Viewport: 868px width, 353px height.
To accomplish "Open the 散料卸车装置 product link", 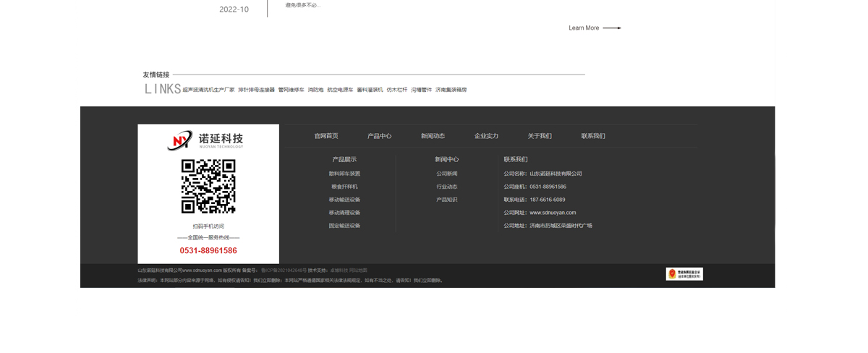I will coord(344,174).
